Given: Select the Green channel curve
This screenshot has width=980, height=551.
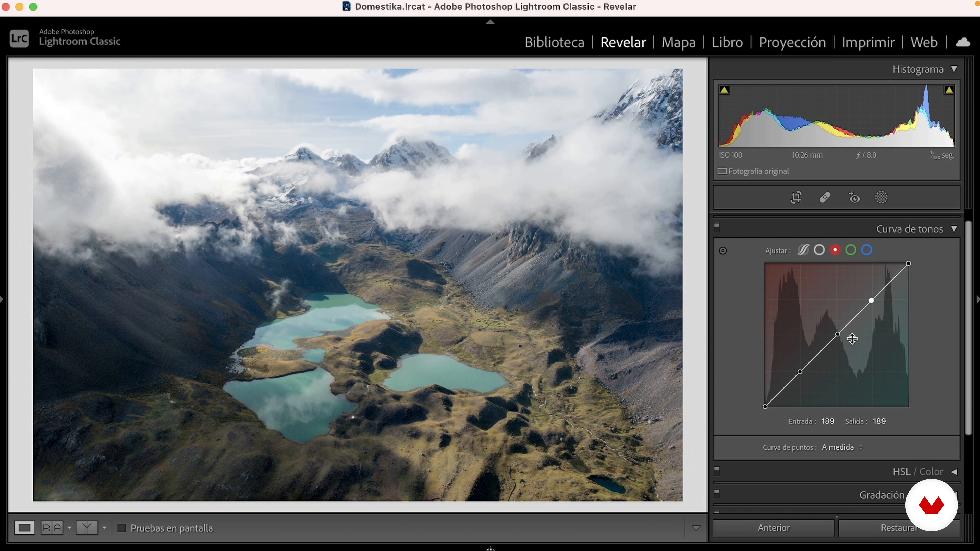Looking at the screenshot, I should click(851, 250).
